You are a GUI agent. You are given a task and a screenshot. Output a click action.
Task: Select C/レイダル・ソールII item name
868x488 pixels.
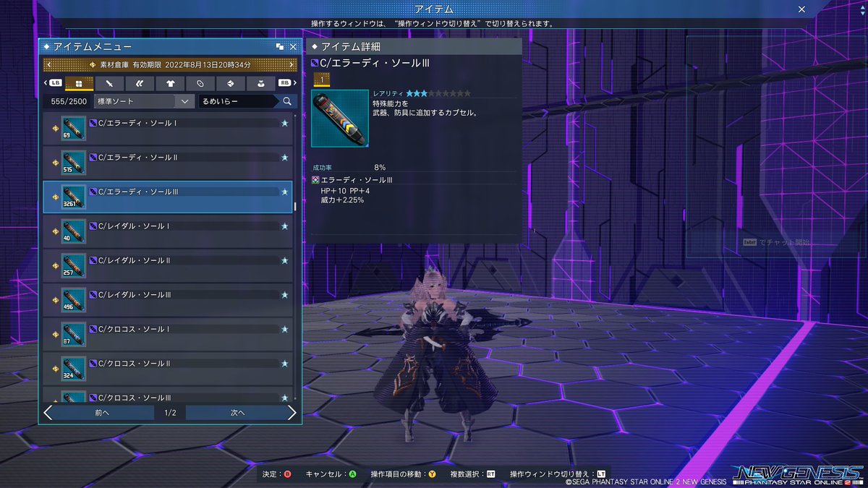tap(134, 260)
